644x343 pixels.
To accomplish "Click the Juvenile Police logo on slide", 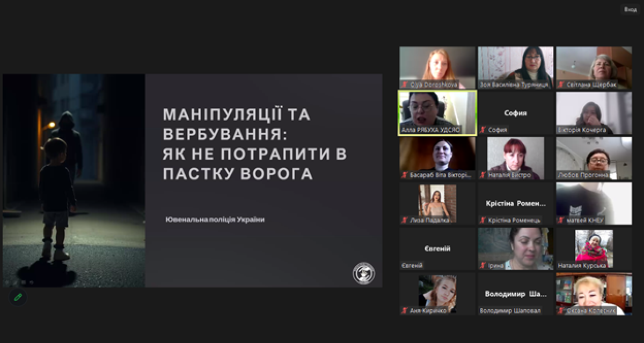I will coord(363,273).
